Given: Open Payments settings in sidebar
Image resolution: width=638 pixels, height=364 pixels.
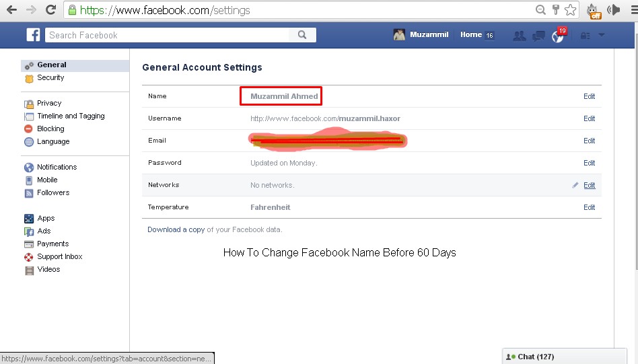Looking at the screenshot, I should coord(53,244).
